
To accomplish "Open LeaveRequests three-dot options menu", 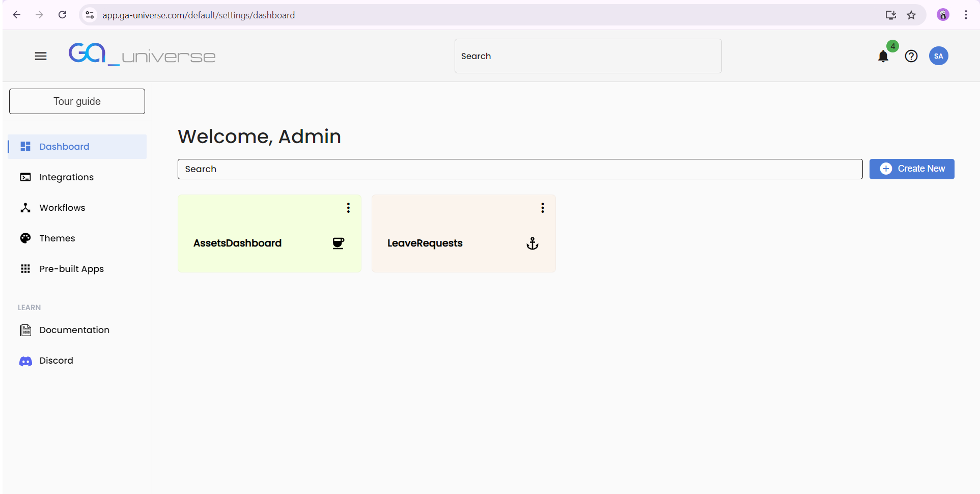I will 543,208.
